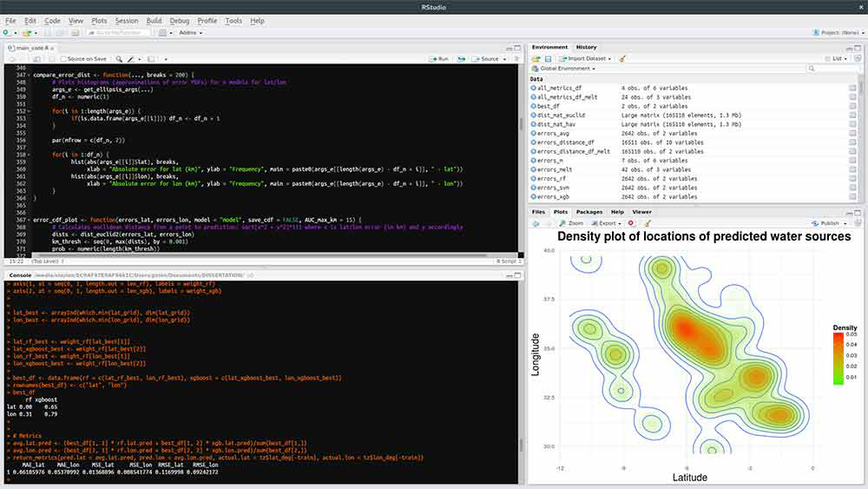Click the editor horizontal scrollbar
868x489 pixels.
[261, 255]
